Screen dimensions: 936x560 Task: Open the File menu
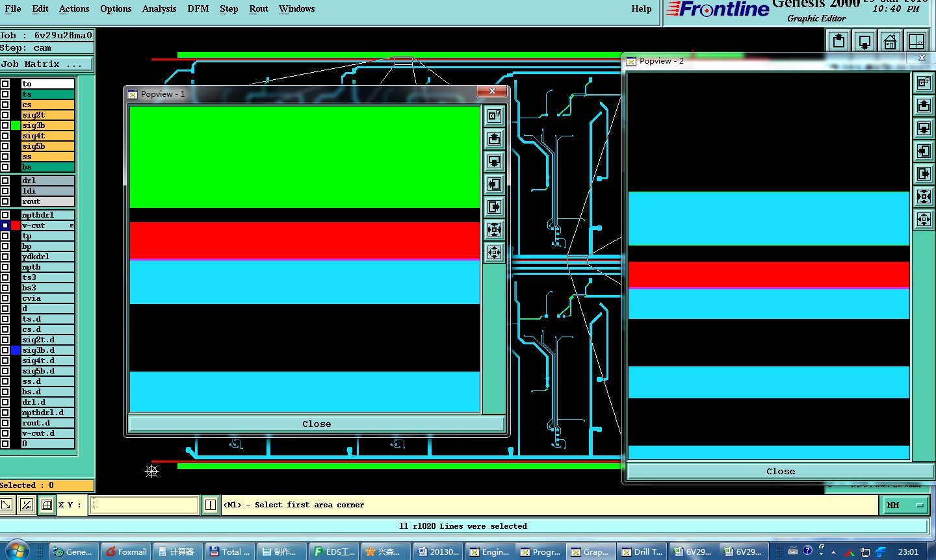click(x=13, y=8)
